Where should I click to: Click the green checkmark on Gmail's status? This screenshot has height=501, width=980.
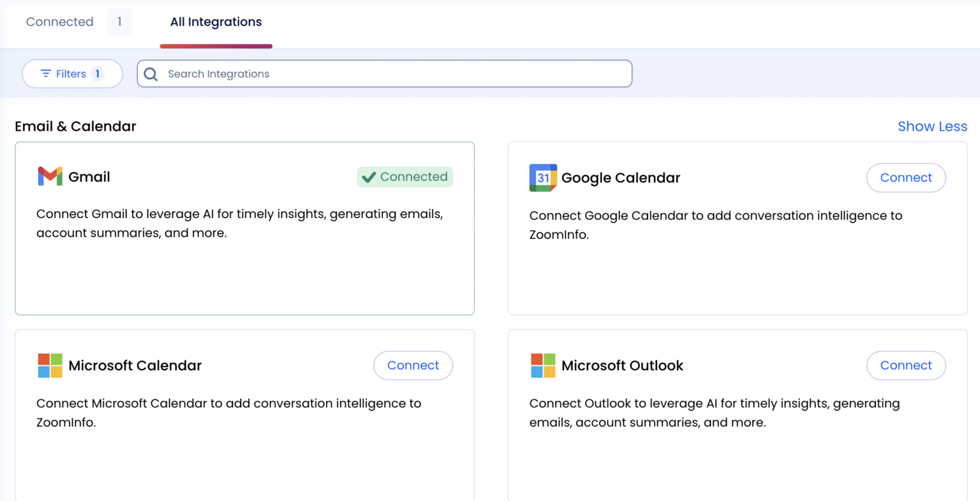click(368, 177)
